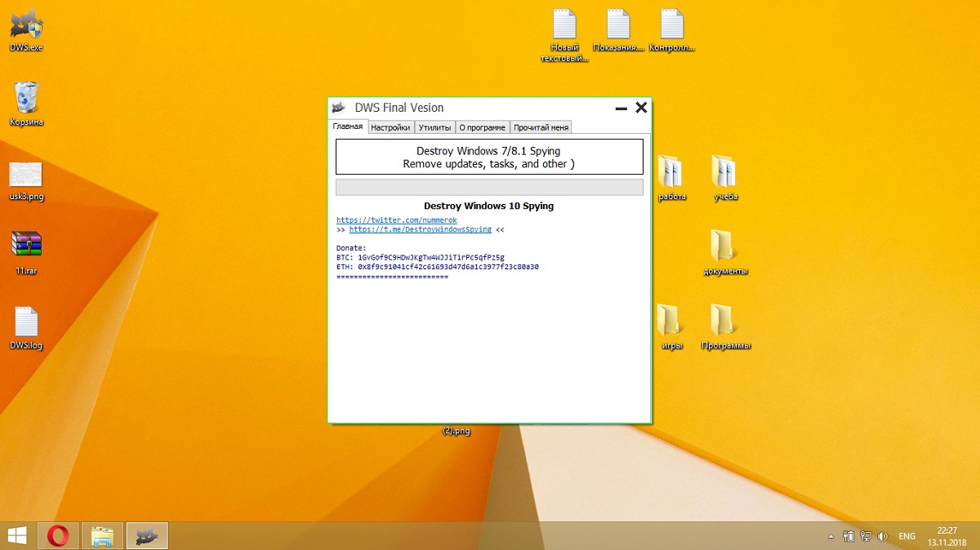Click the Destroy Windows 7/8.1 Spying button

(x=489, y=157)
